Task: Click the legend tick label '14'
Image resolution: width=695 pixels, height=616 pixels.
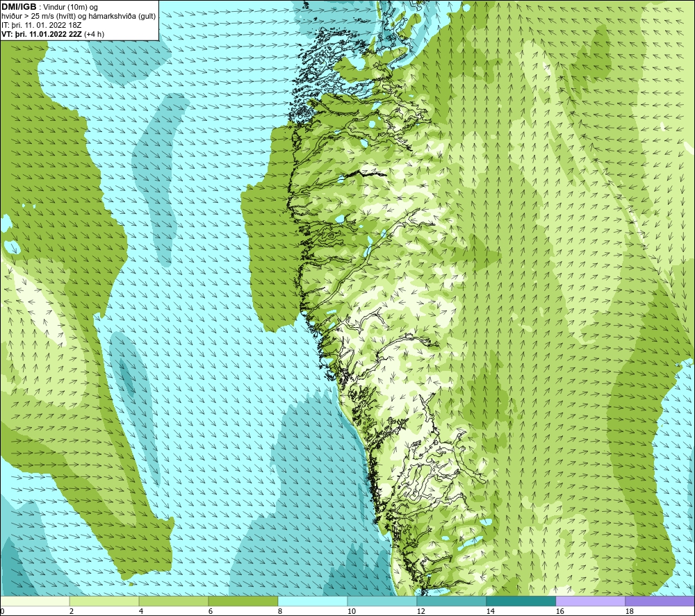Action: tap(491, 612)
